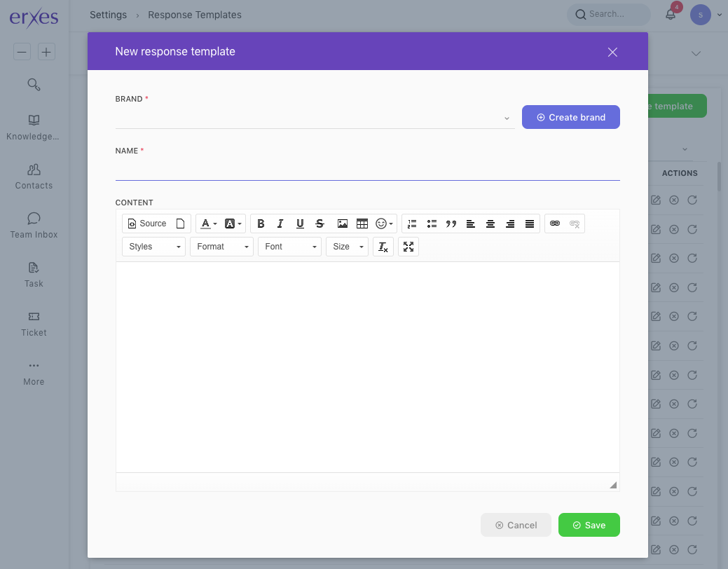Justify text alignment
Image resolution: width=728 pixels, height=569 pixels.
tap(530, 224)
